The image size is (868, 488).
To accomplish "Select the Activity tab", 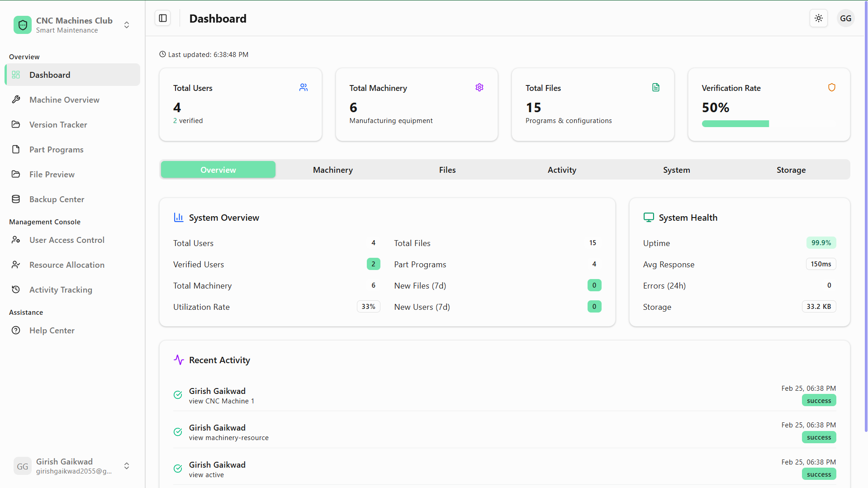I will (561, 170).
